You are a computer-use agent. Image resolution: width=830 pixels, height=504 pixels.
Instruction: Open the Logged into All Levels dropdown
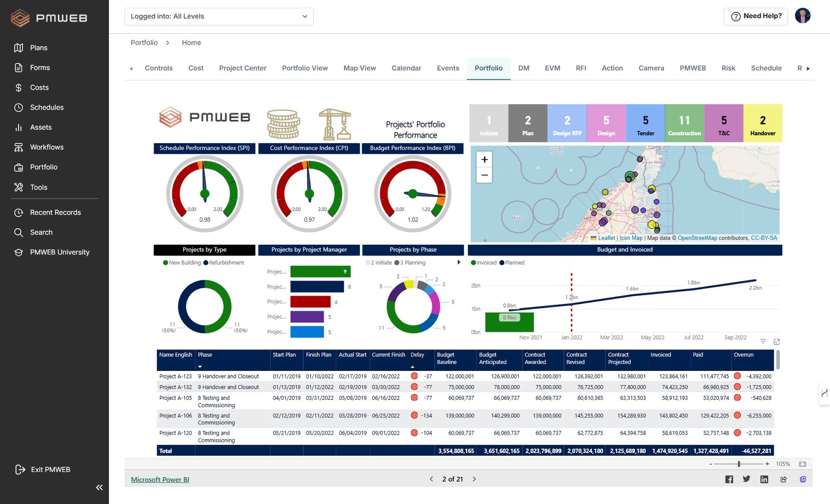click(x=219, y=17)
